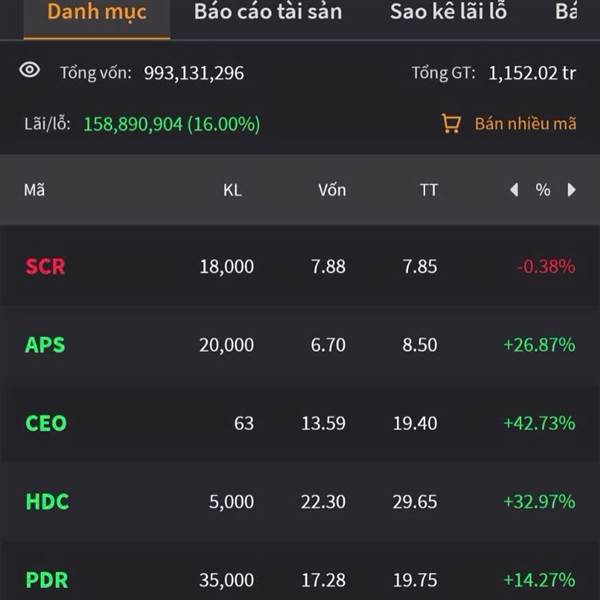Open the APS stock ticker
600x600 pixels.
(45, 345)
